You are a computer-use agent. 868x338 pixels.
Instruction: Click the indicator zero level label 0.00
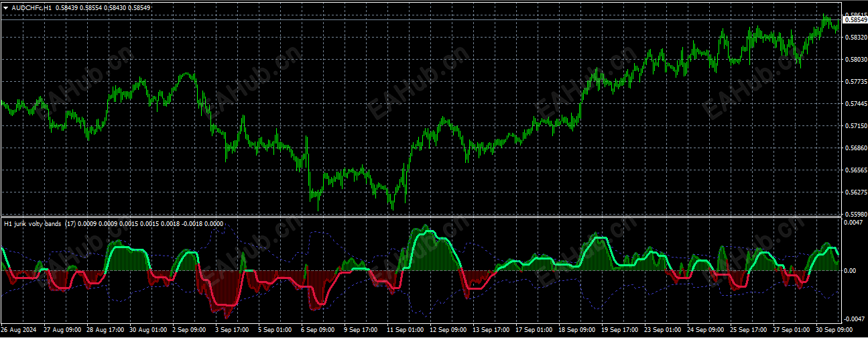[851, 271]
